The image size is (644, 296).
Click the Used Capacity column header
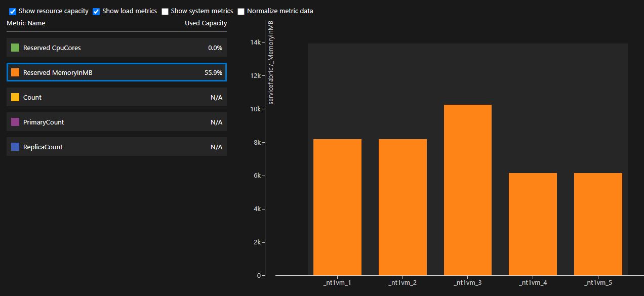(x=206, y=23)
